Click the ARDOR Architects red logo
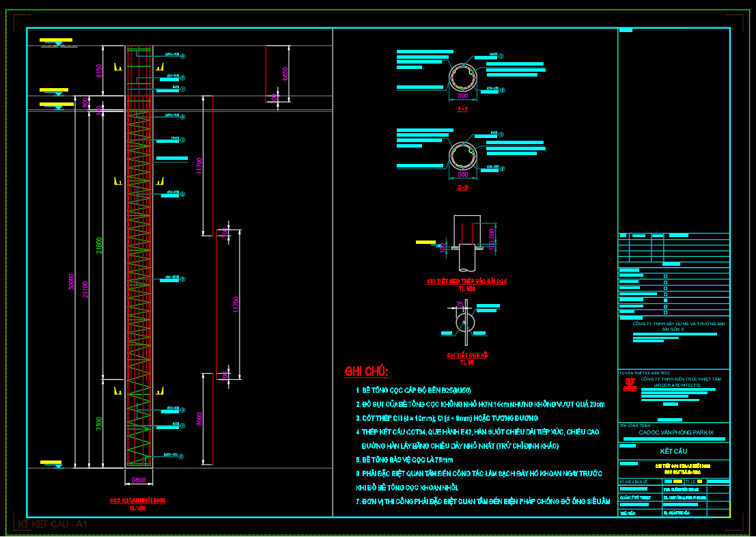 tap(630, 385)
